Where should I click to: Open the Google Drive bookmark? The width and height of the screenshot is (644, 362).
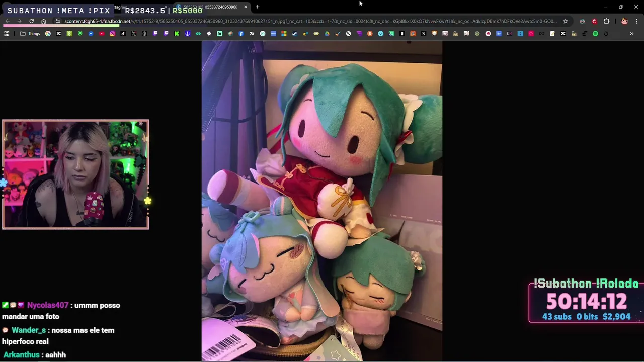(x=327, y=34)
